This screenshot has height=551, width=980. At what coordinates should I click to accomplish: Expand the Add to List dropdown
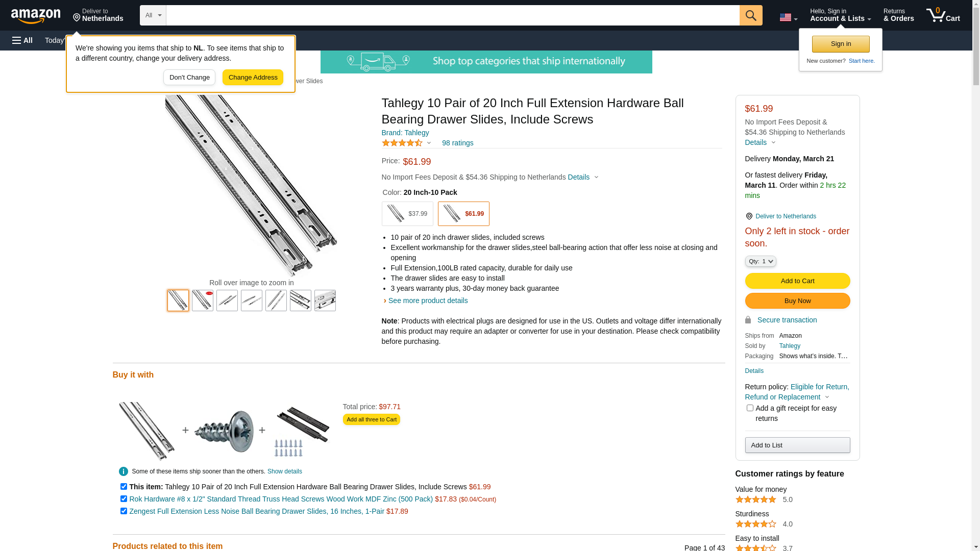797,445
